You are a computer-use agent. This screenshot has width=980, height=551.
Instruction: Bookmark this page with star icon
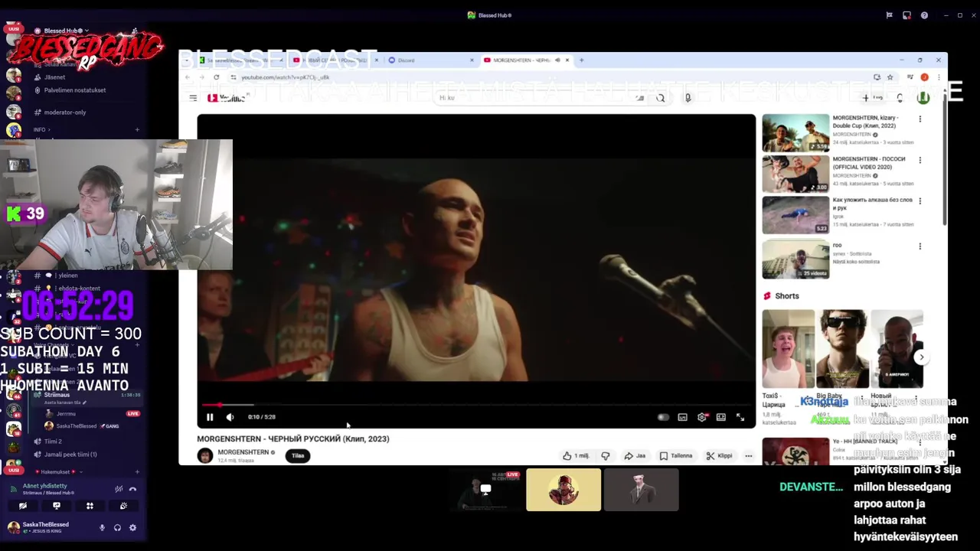[x=890, y=77]
